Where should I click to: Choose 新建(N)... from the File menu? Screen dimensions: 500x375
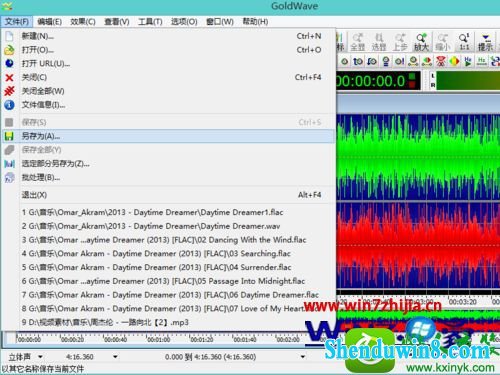(168, 36)
